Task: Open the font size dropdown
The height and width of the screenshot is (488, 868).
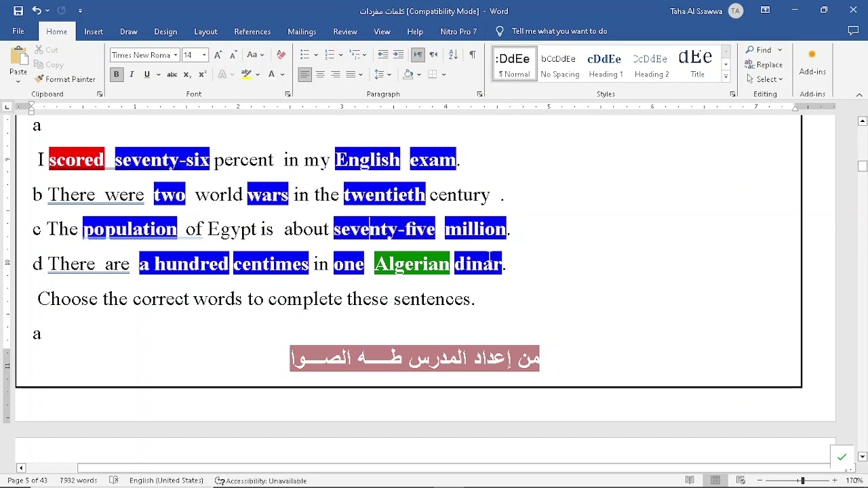Action: (x=205, y=55)
